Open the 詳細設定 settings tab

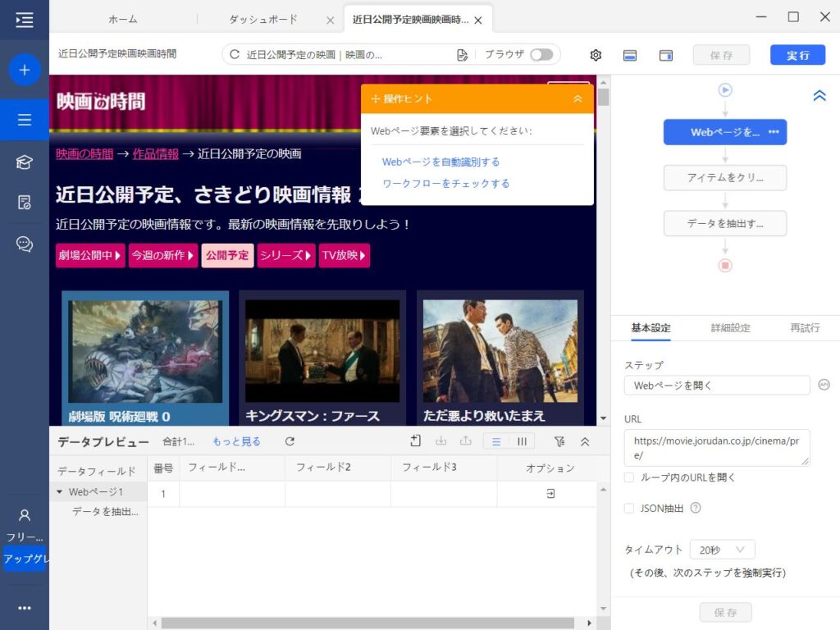click(x=730, y=328)
